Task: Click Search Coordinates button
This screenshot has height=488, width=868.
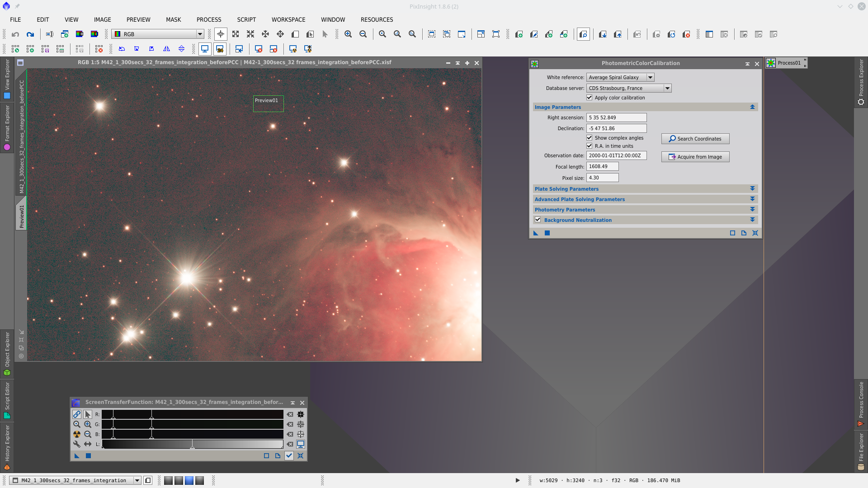Action: [695, 139]
